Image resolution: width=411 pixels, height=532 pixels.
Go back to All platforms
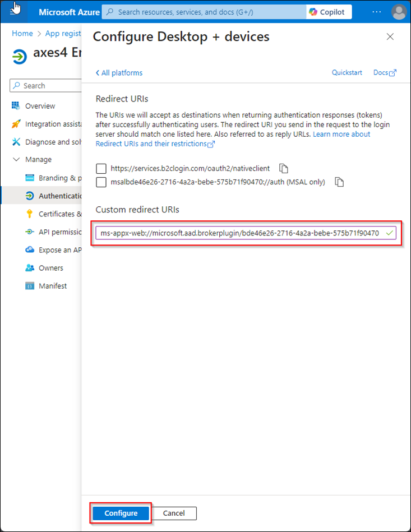[x=119, y=73]
